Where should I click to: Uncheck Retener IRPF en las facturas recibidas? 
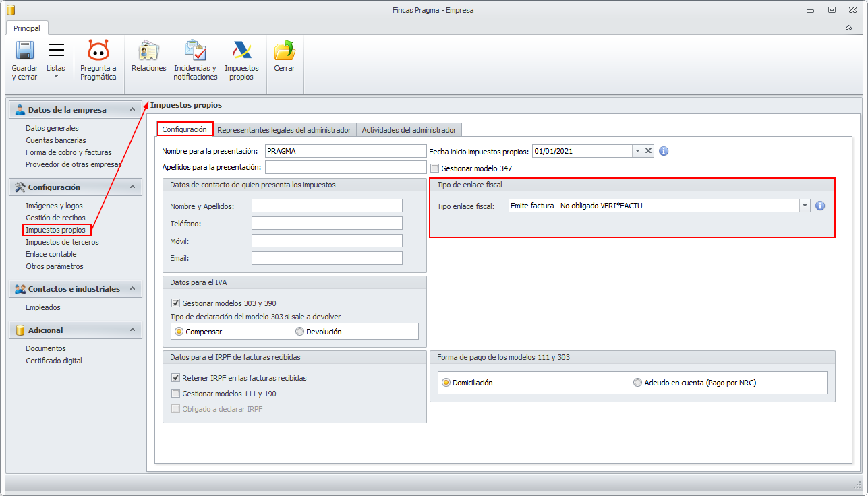176,378
